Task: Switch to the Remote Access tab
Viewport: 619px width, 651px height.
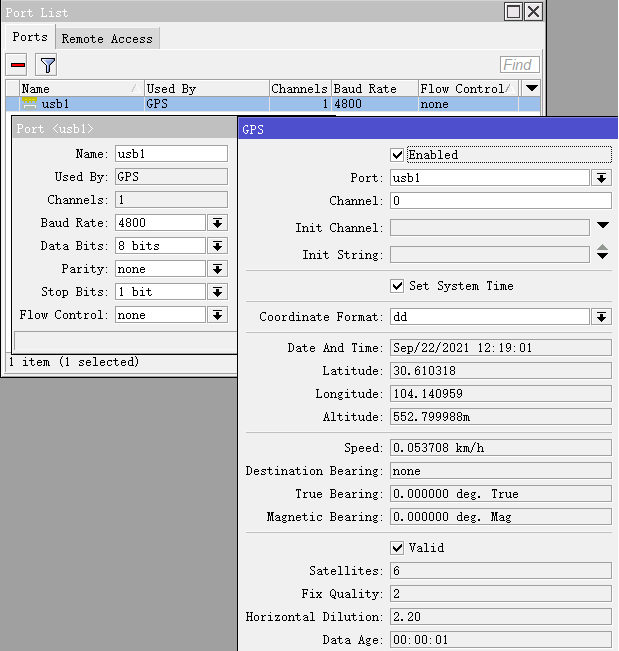Action: (107, 39)
